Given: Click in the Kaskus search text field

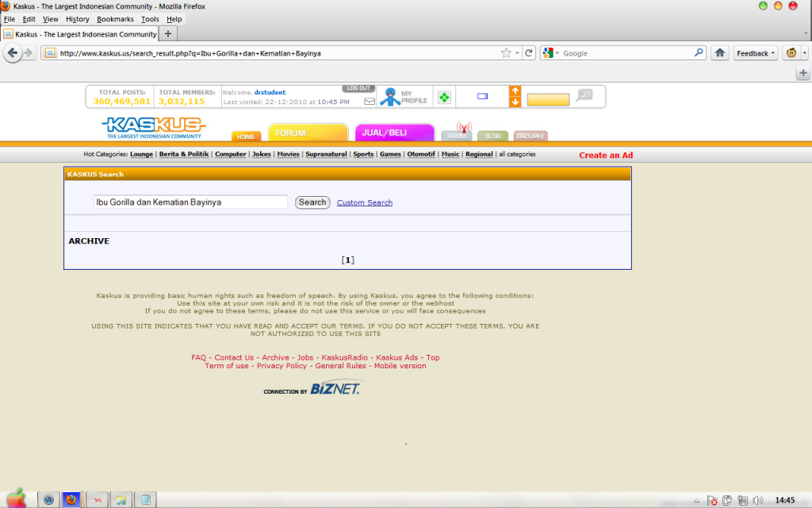Looking at the screenshot, I should coord(190,202).
